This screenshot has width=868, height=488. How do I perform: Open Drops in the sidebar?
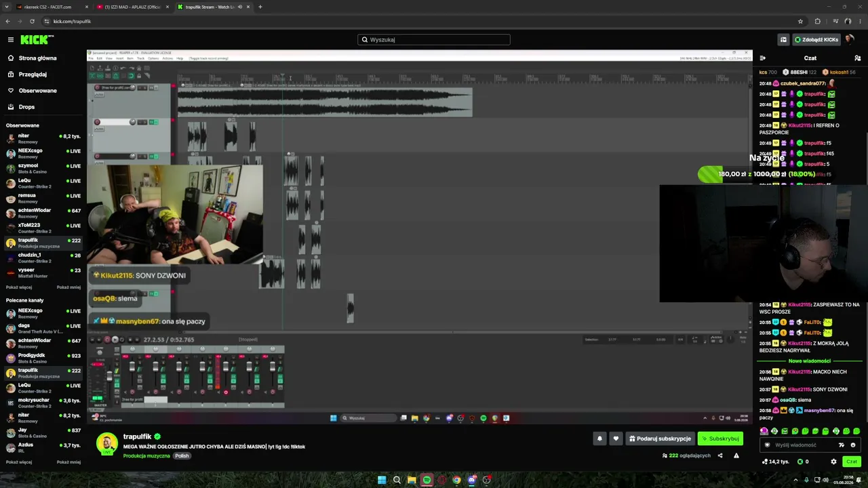click(26, 107)
